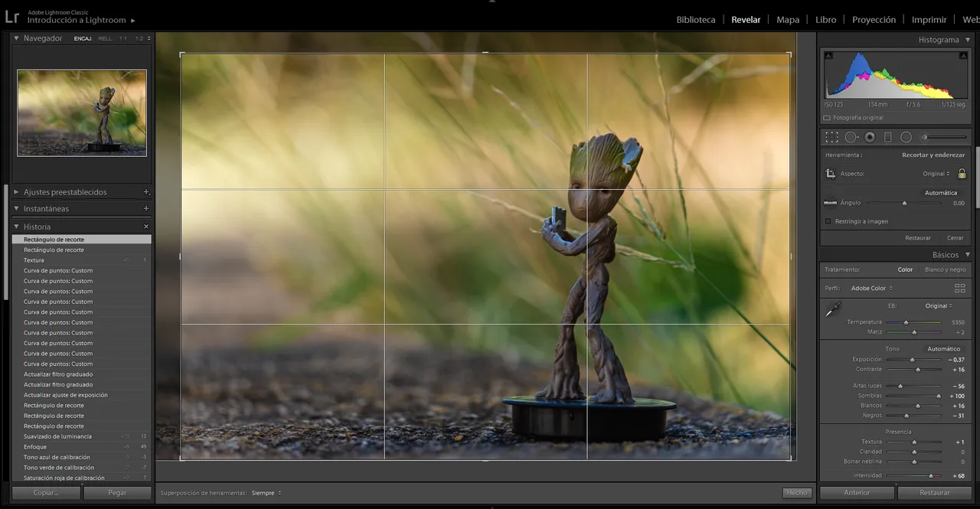Click the arrow next to Introducción a Lightroom
The image size is (980, 509).
(133, 21)
